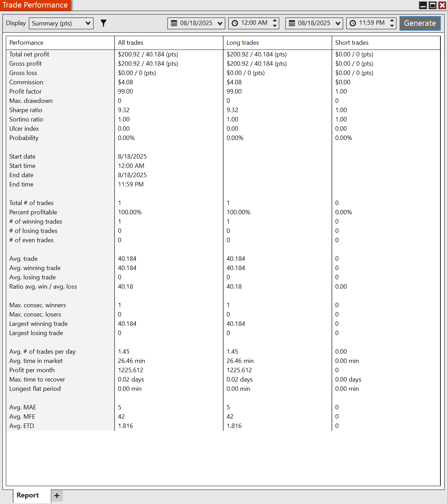Click the 11:59 PM end time field
The height and width of the screenshot is (504, 448).
click(x=371, y=23)
